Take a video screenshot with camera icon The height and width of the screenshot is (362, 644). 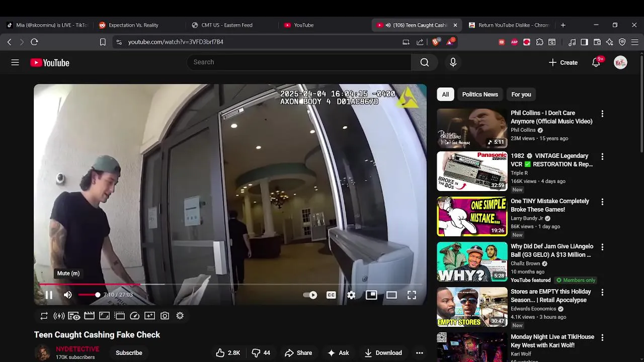165,316
